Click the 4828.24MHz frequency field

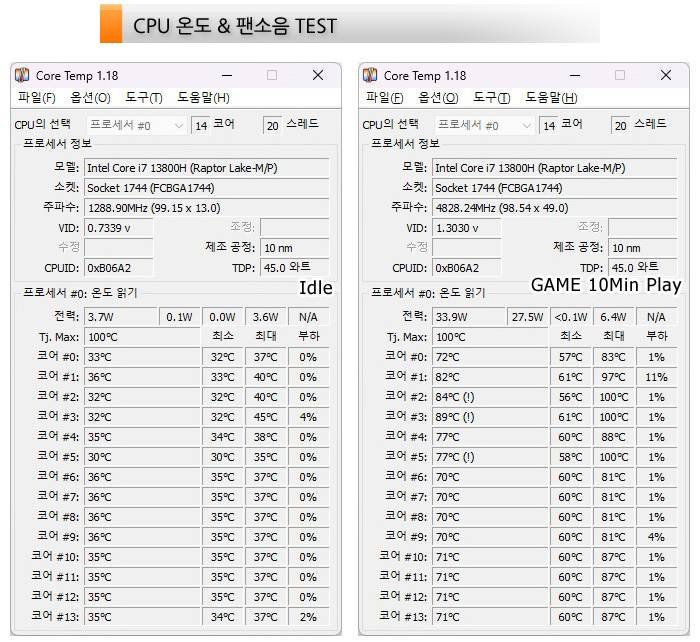pos(554,208)
